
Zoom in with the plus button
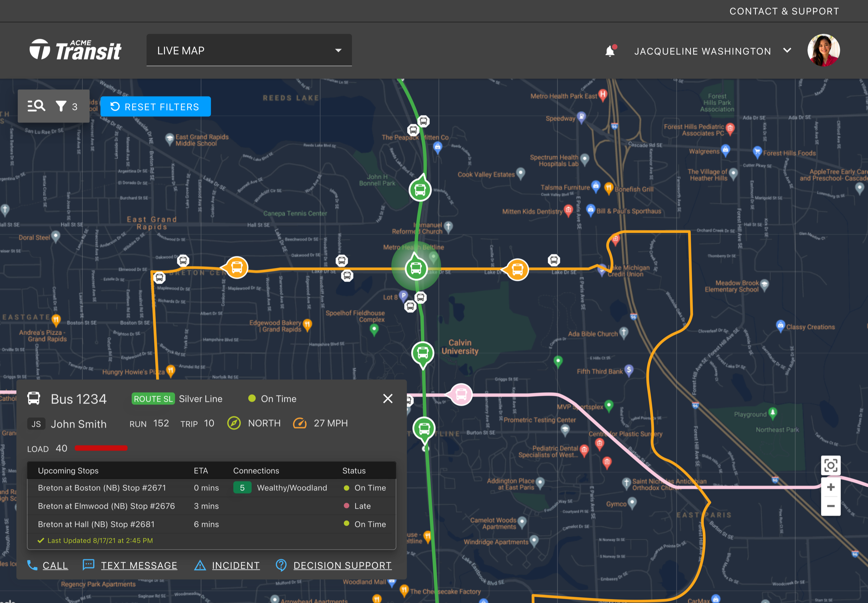pyautogui.click(x=831, y=487)
